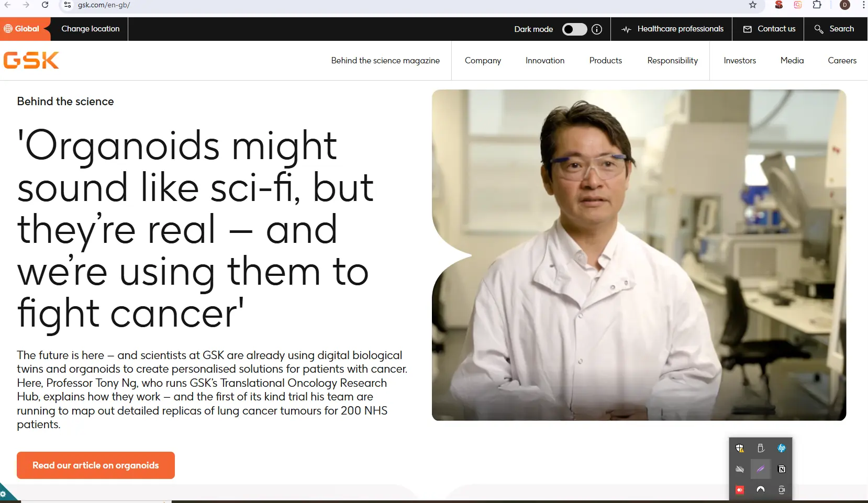Click Read our article on organoids
The width and height of the screenshot is (868, 503).
pos(96,465)
